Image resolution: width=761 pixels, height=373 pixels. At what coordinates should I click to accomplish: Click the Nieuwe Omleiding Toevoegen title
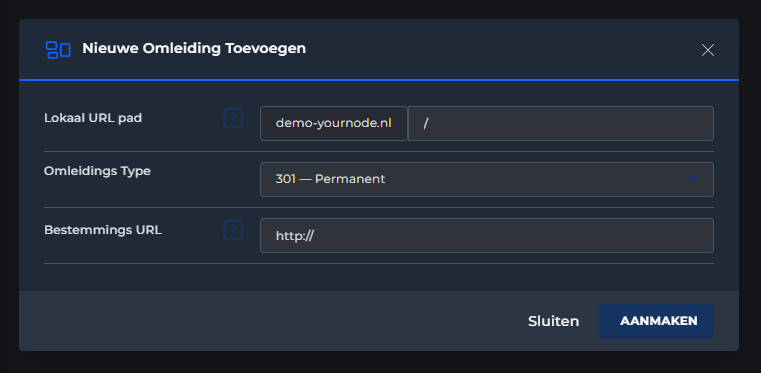(x=194, y=49)
